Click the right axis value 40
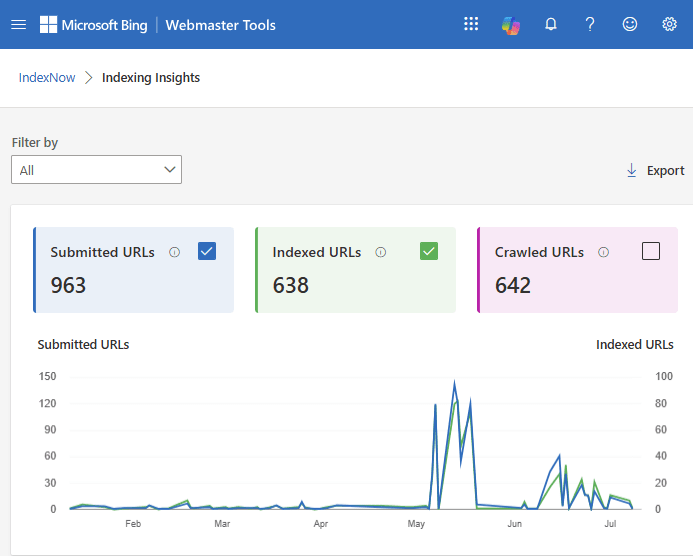Screen dimensions: 693x556 [661, 456]
